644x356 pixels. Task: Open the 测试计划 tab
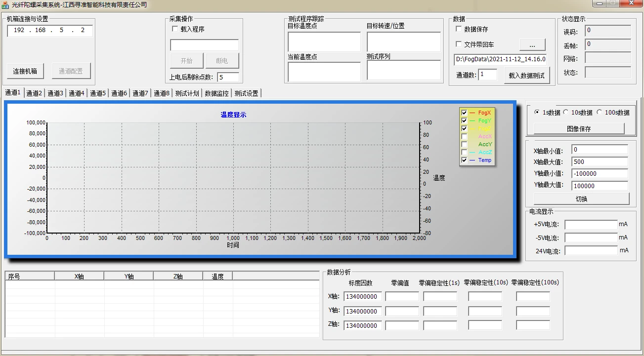pos(187,93)
